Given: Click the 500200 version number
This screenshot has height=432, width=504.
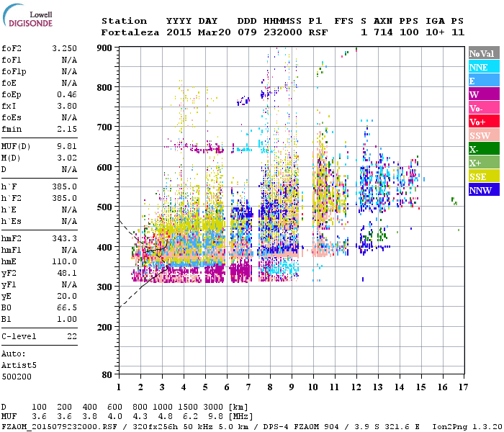Looking at the screenshot, I should coord(17,377).
